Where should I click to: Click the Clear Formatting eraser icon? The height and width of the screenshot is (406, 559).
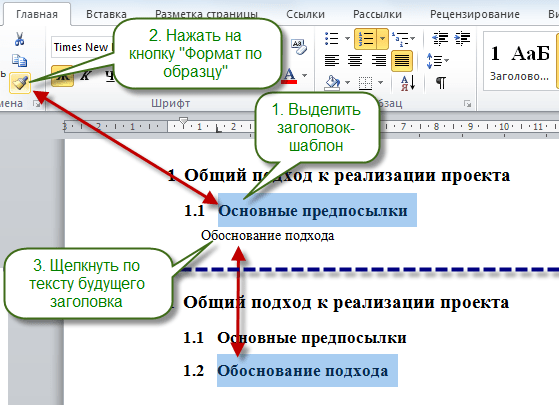point(299,47)
